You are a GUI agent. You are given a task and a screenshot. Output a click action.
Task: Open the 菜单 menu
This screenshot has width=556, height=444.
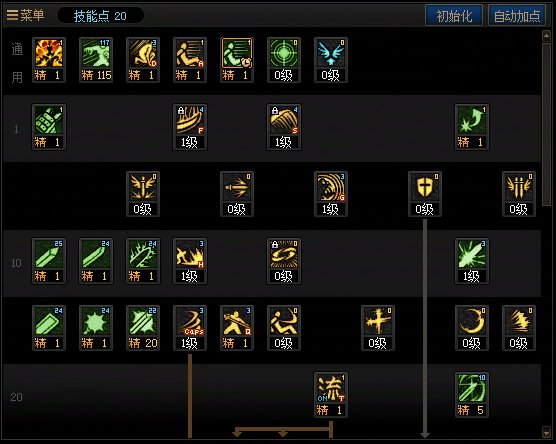(x=26, y=15)
